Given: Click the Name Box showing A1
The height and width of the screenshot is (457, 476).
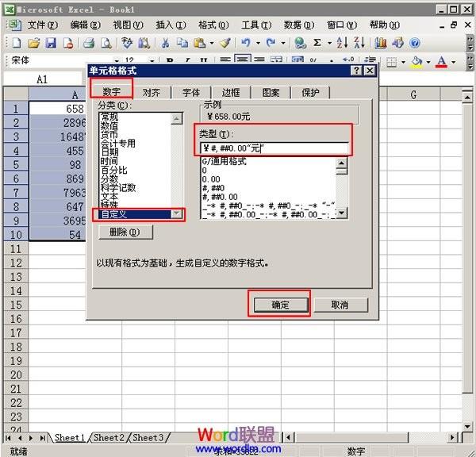Looking at the screenshot, I should tap(43, 79).
